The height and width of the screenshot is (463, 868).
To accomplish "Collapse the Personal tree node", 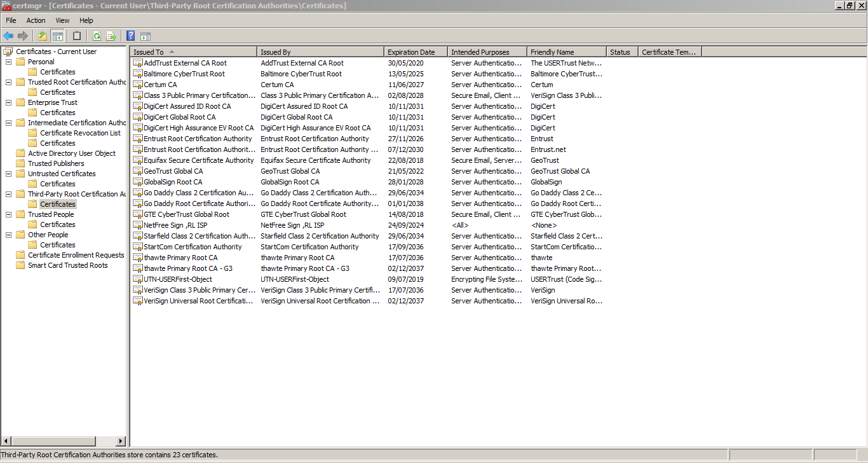I will (x=8, y=62).
